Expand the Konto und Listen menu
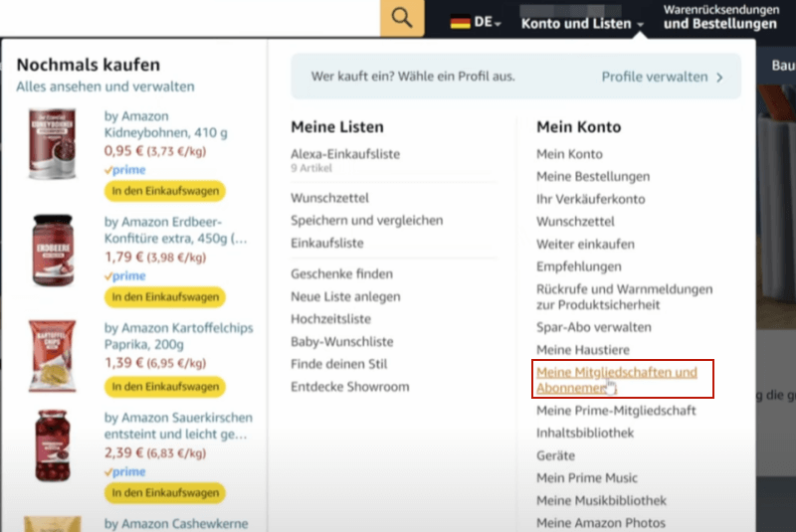The width and height of the screenshot is (796, 532). (582, 23)
